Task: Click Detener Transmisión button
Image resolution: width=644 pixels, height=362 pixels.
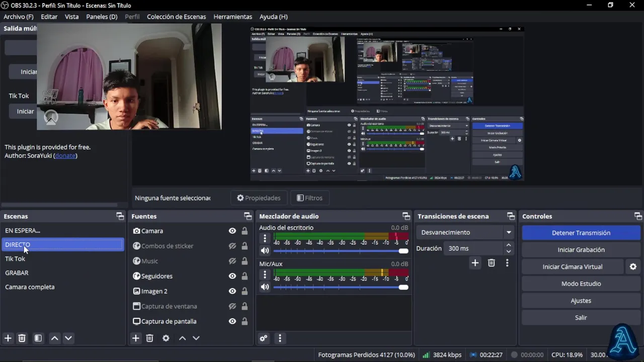Action: 581,233
